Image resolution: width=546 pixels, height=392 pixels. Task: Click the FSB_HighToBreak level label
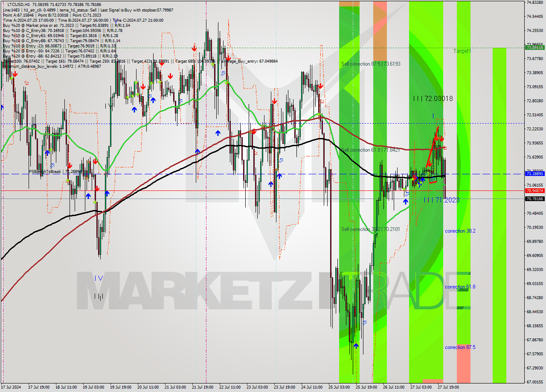54,171
